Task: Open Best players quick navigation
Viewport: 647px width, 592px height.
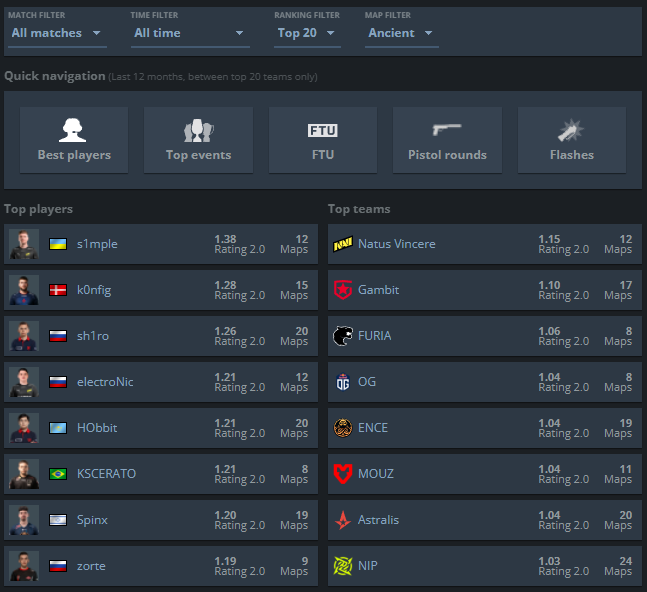Action: (x=74, y=140)
